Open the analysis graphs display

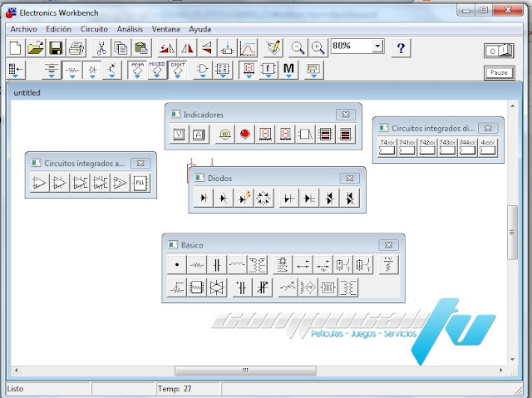(248, 48)
